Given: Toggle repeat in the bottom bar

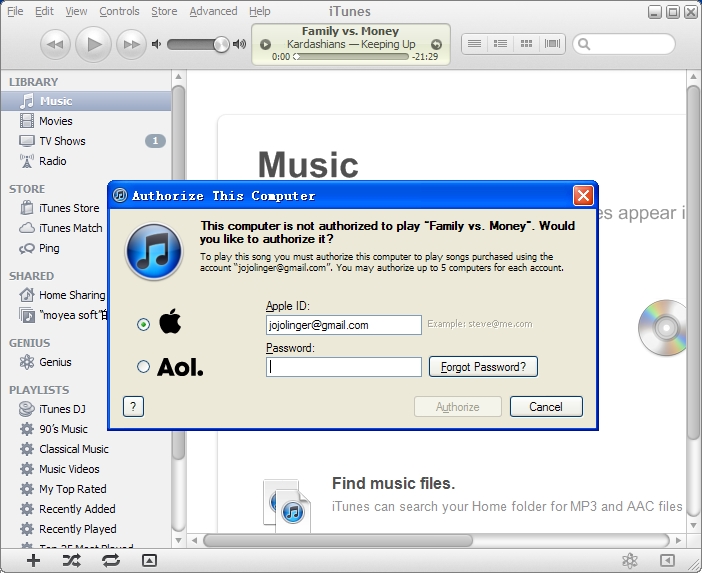Looking at the screenshot, I should [x=110, y=560].
